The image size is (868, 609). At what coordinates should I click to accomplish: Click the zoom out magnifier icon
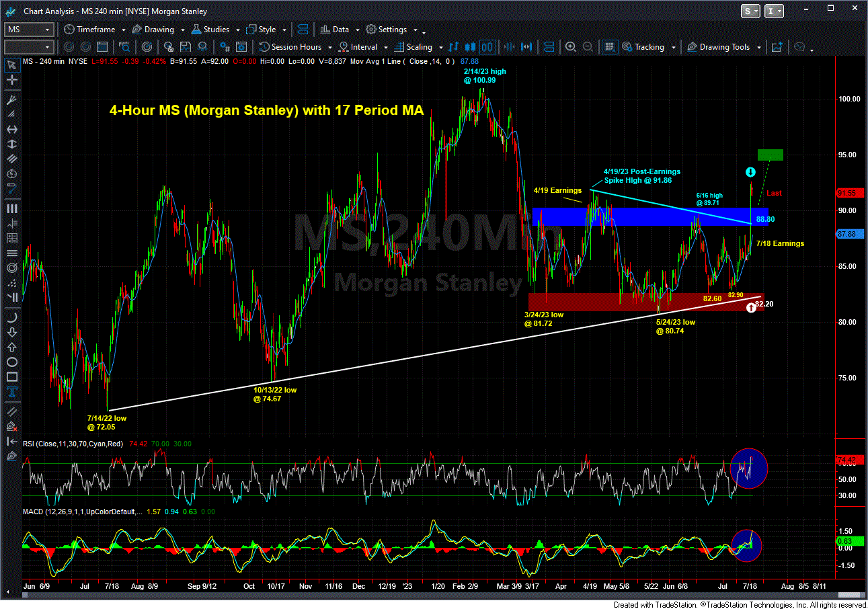click(587, 47)
